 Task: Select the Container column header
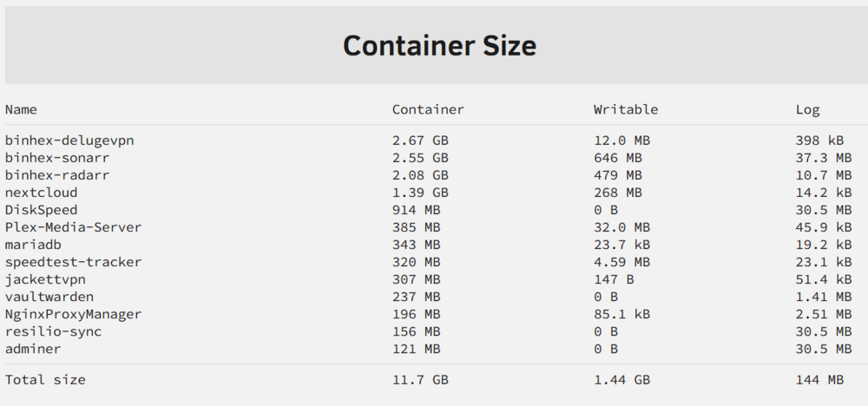[428, 109]
